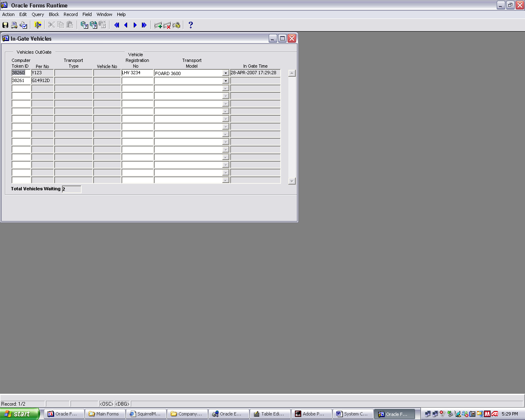Click the Execute Query icon

[x=94, y=25]
